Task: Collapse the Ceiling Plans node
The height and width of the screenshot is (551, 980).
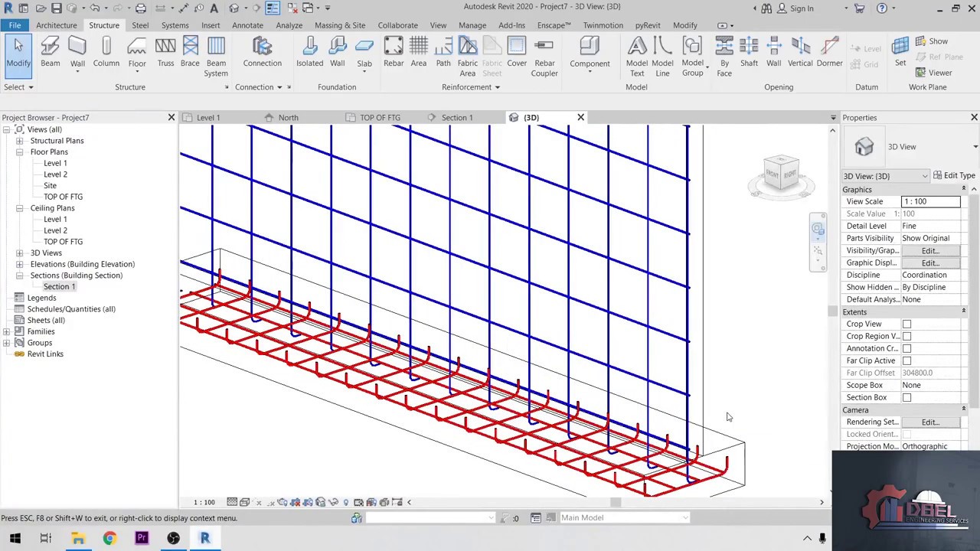Action: tap(19, 208)
